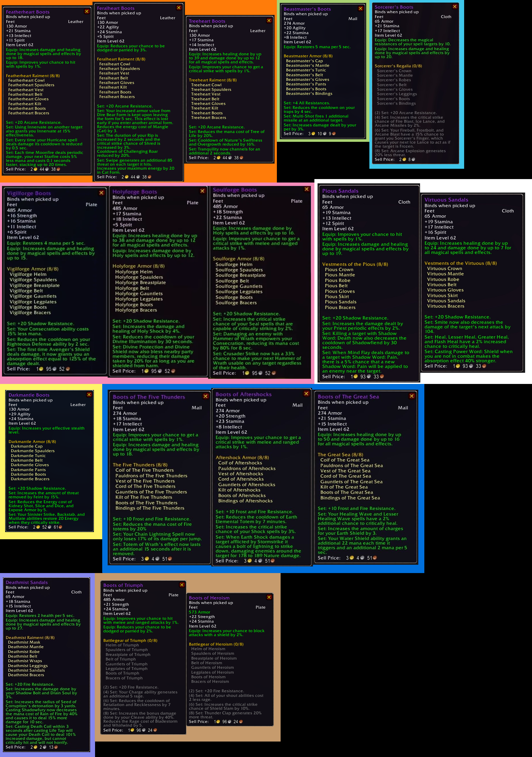The width and height of the screenshot is (532, 757).
Task: Select Feralheart Bracers set piece
Action: pyautogui.click(x=117, y=97)
